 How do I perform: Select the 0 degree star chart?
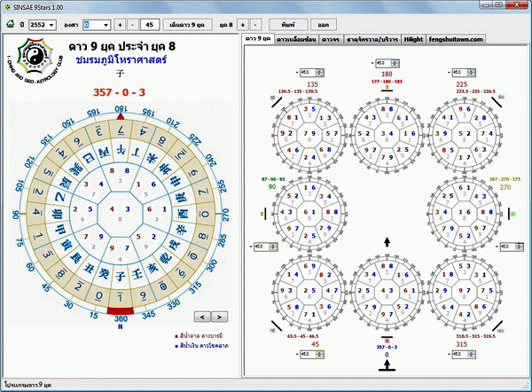click(x=387, y=291)
